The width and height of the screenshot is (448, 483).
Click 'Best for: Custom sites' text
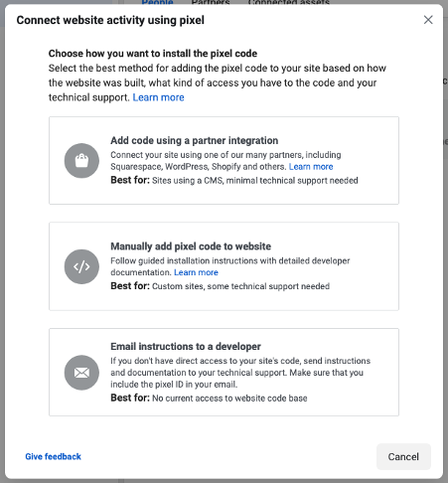click(220, 286)
